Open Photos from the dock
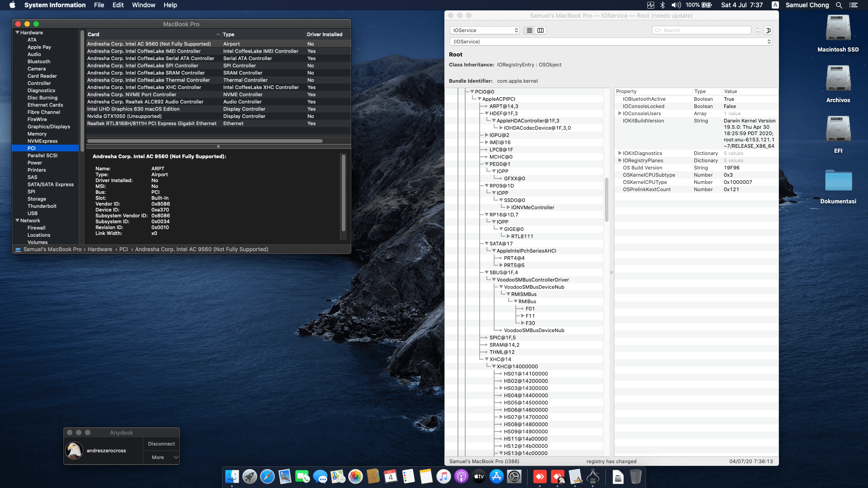Screen dimensions: 868x488 click(x=355, y=476)
